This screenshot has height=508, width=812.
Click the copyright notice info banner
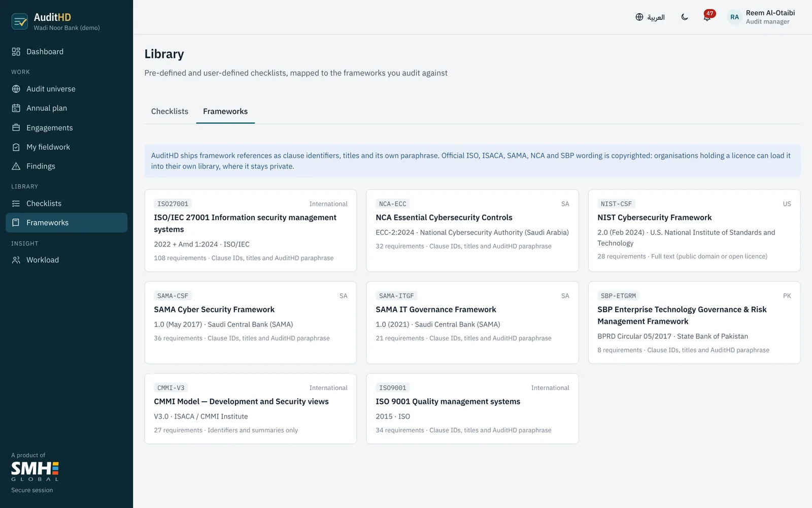tap(472, 161)
